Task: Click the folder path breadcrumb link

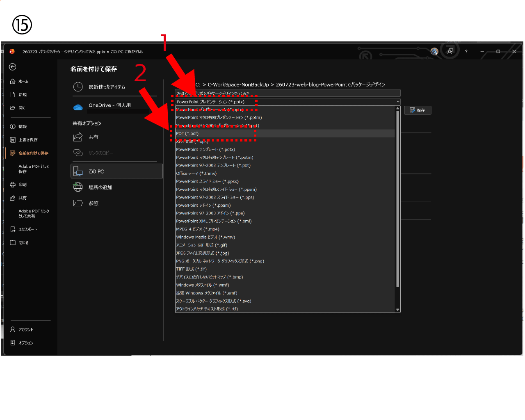Action: pyautogui.click(x=290, y=84)
